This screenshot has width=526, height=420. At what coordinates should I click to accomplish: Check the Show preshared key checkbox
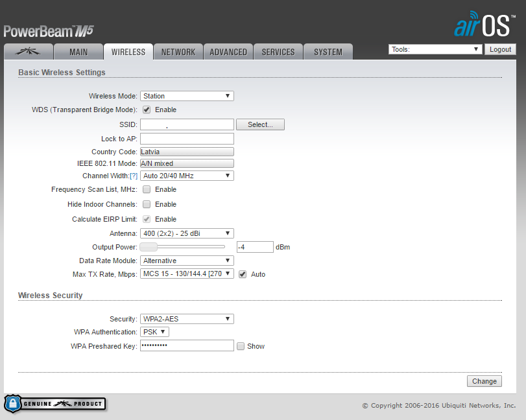(x=241, y=346)
